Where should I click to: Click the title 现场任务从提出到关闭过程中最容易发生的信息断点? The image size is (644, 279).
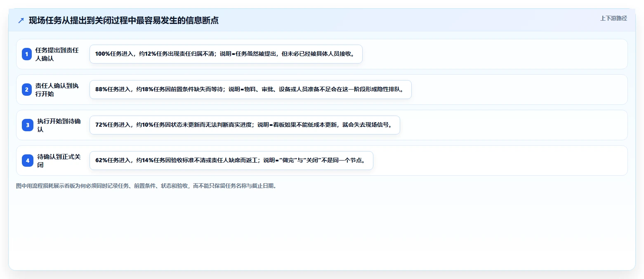coord(124,20)
